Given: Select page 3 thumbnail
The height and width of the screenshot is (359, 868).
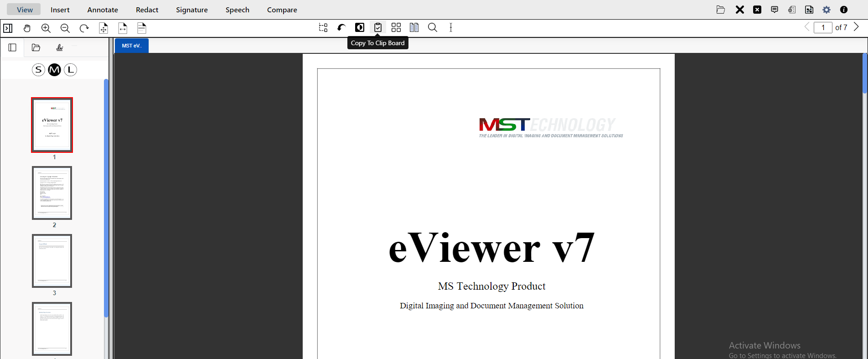Looking at the screenshot, I should [x=52, y=261].
